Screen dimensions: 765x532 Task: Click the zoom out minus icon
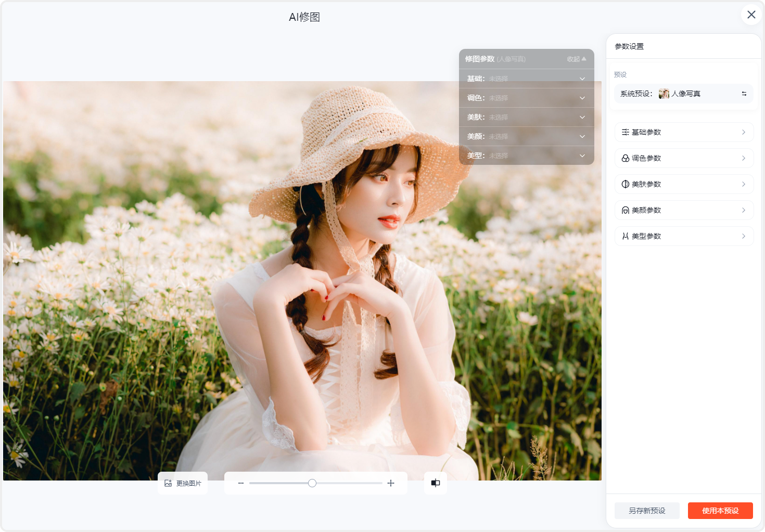241,483
